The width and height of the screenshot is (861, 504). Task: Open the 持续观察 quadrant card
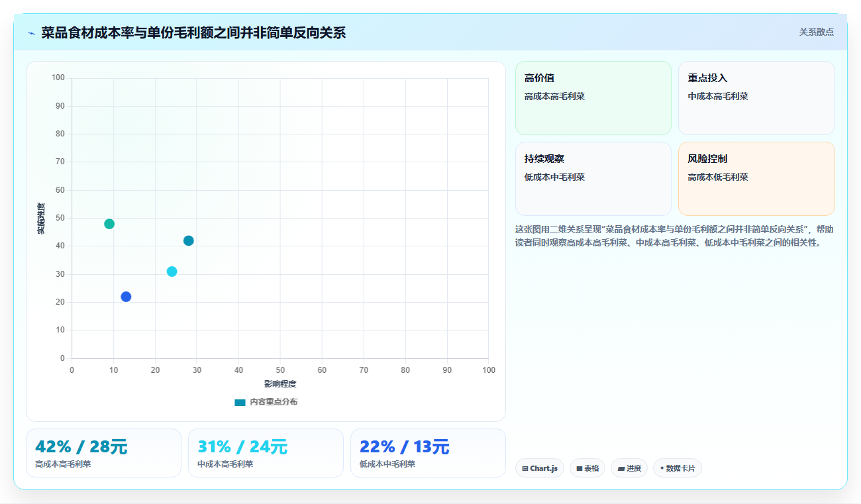593,179
